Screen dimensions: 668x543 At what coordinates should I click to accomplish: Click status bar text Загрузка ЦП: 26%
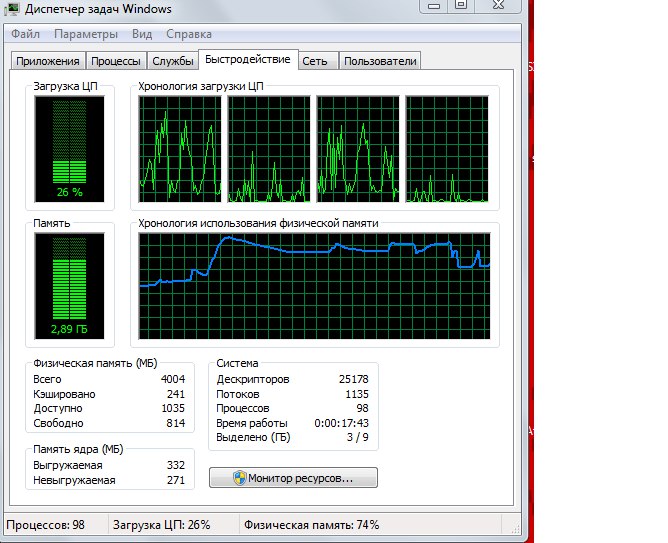point(161,525)
